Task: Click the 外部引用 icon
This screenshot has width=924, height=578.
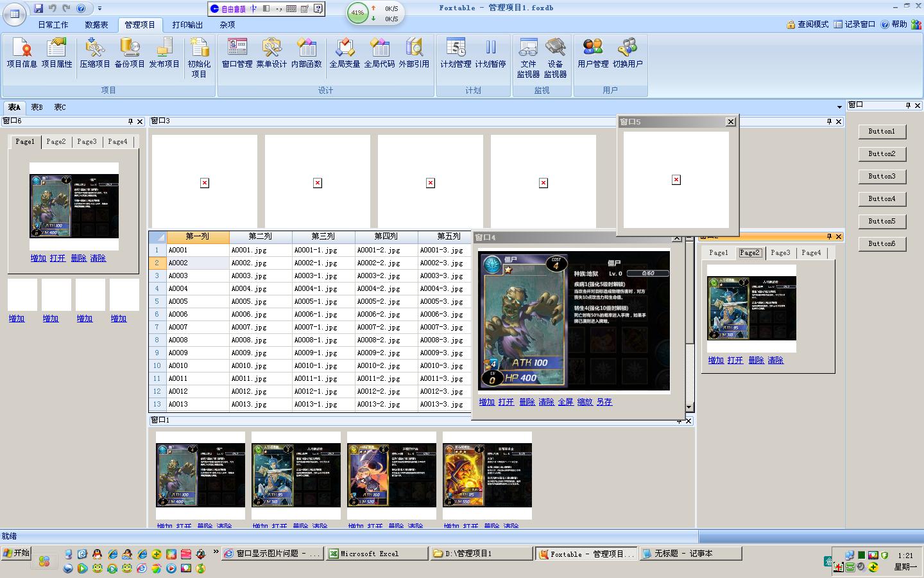Action: pos(414,53)
